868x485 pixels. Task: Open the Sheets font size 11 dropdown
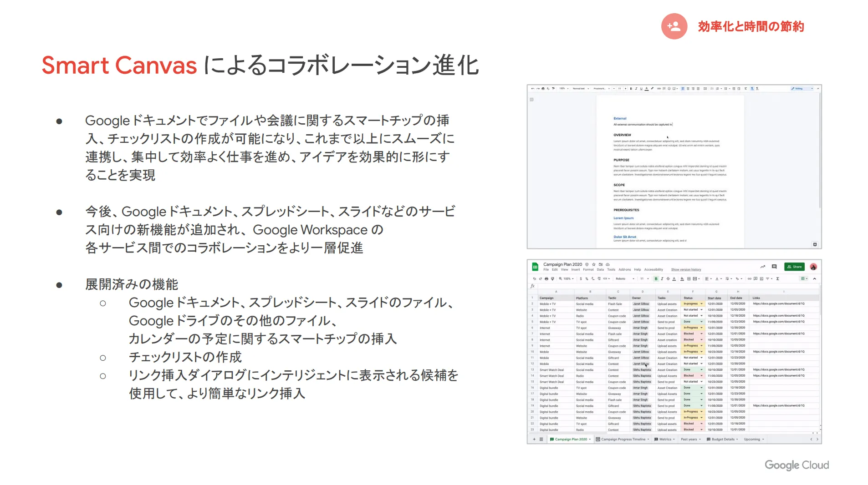point(644,278)
